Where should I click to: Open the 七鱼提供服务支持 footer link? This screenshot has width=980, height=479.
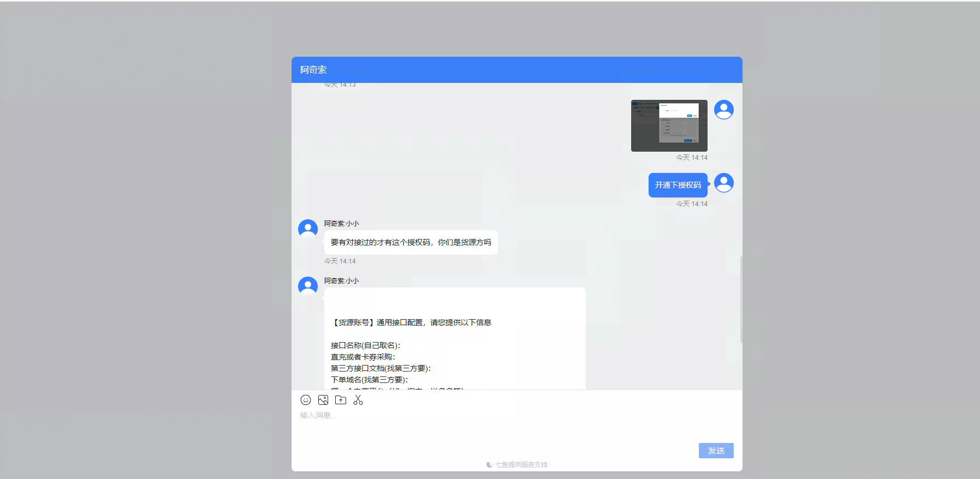521,465
